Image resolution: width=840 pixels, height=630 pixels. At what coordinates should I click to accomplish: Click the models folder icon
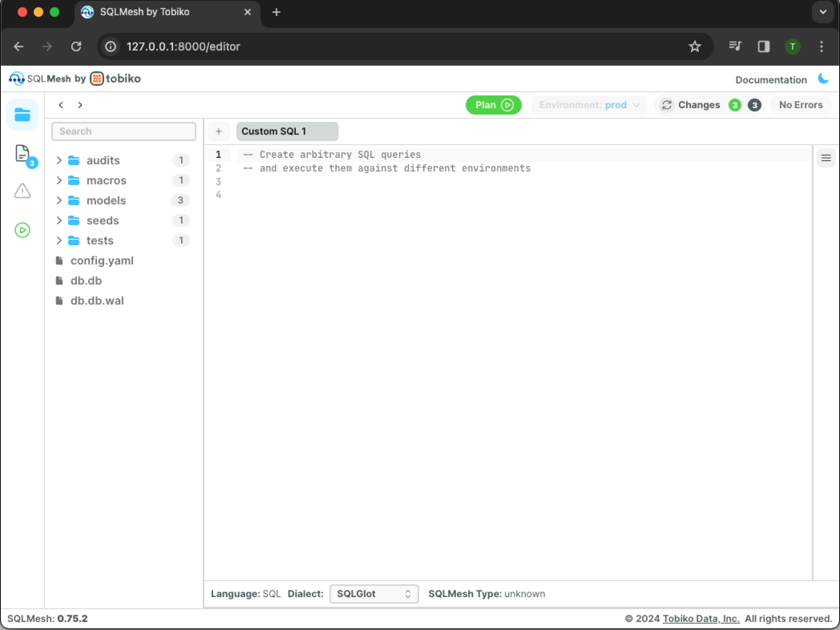74,200
